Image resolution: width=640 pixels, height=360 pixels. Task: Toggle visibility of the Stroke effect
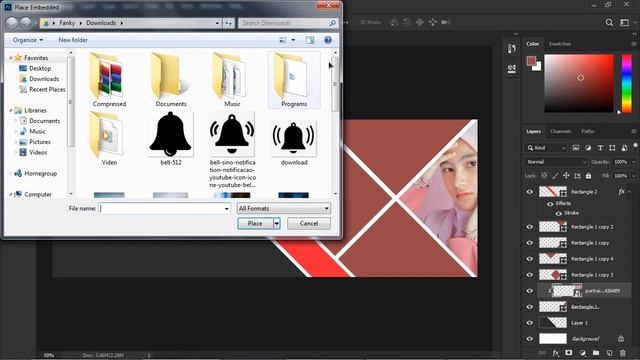point(558,213)
